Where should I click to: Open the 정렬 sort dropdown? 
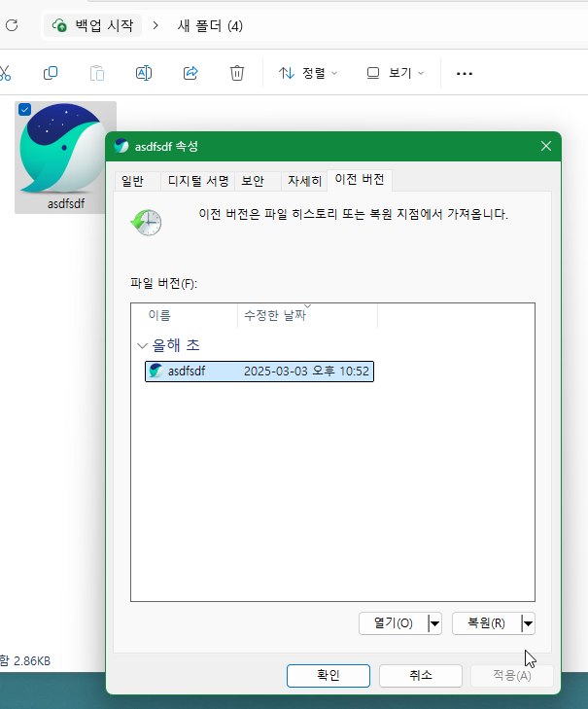tap(308, 73)
